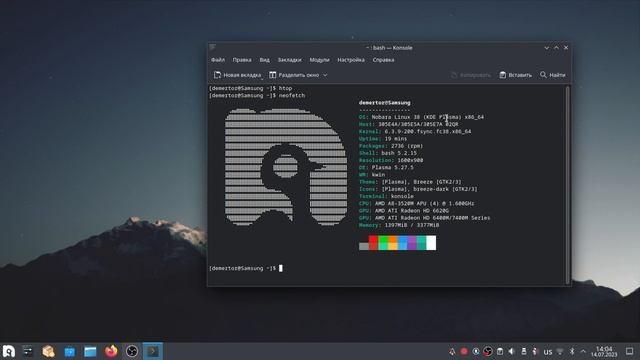Click the Memory '1397MiB / 3377MiB' line
This screenshot has height=360, width=640.
[x=399, y=225]
